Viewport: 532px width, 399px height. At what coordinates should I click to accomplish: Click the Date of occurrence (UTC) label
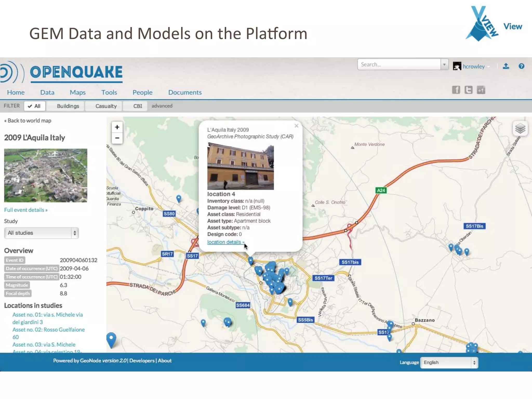31,268
